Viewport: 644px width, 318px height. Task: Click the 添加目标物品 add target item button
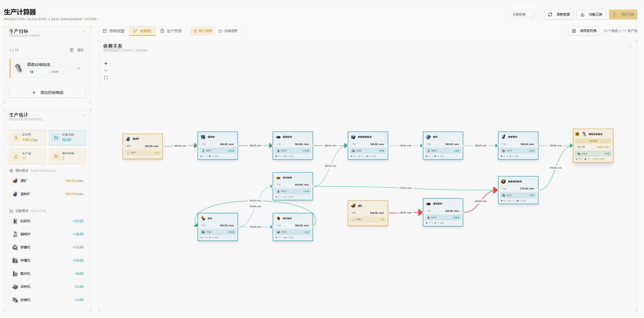coord(48,93)
